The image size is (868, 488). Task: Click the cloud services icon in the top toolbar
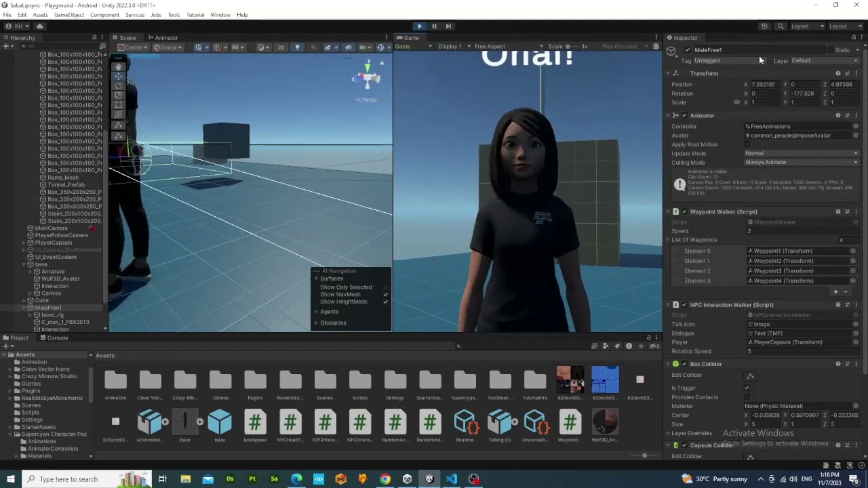tap(39, 26)
